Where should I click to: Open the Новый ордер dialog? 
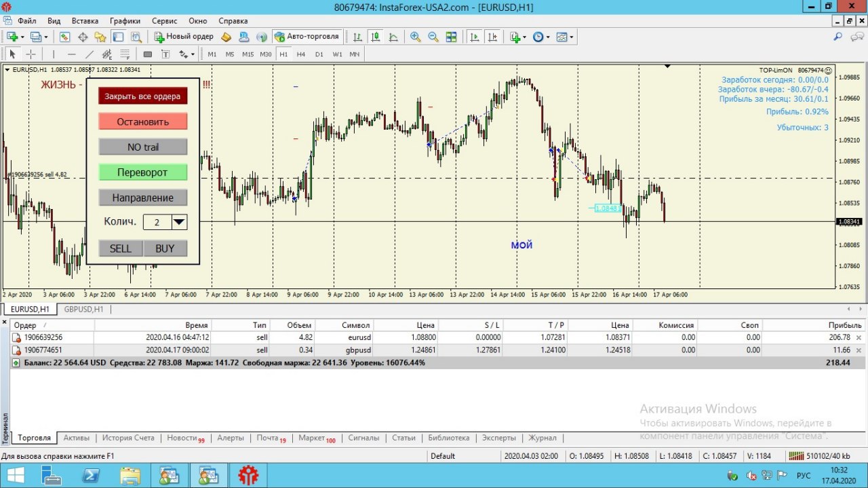click(x=183, y=37)
